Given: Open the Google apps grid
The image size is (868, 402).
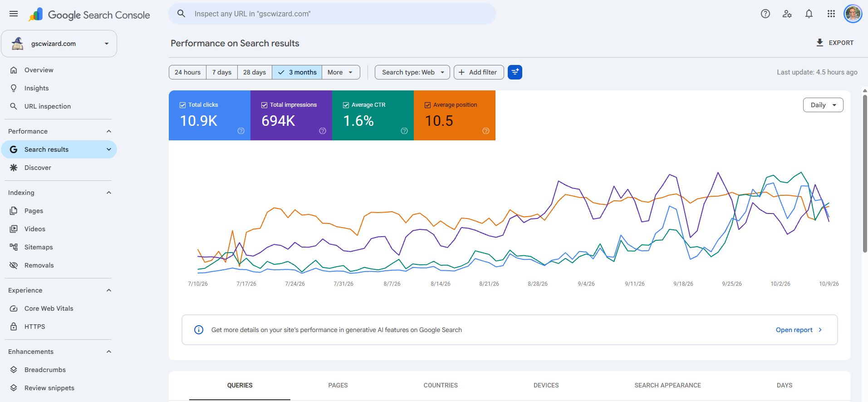Looking at the screenshot, I should (x=831, y=14).
